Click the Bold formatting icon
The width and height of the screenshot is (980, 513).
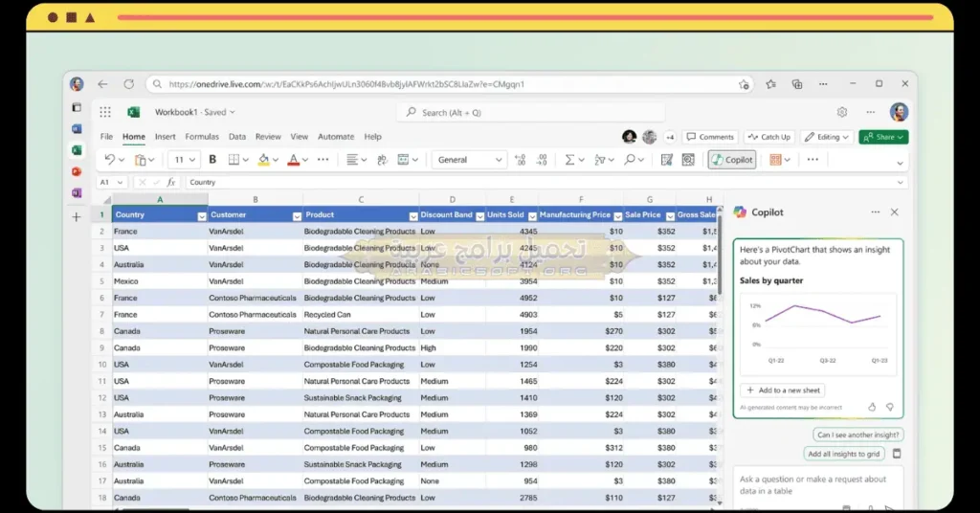(x=212, y=160)
